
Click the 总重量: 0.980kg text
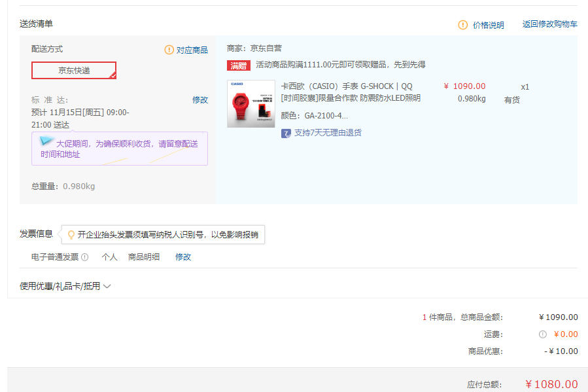(x=63, y=187)
